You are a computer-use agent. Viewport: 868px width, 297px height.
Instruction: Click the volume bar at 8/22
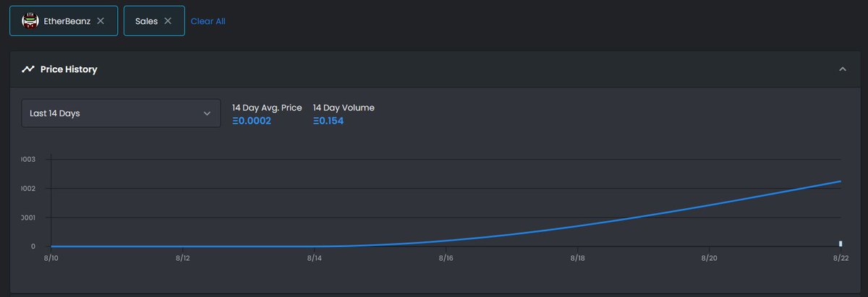click(841, 244)
